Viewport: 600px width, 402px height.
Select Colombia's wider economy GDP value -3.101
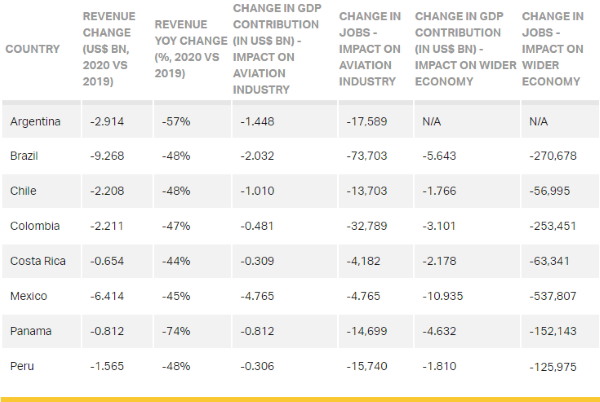pyautogui.click(x=436, y=226)
